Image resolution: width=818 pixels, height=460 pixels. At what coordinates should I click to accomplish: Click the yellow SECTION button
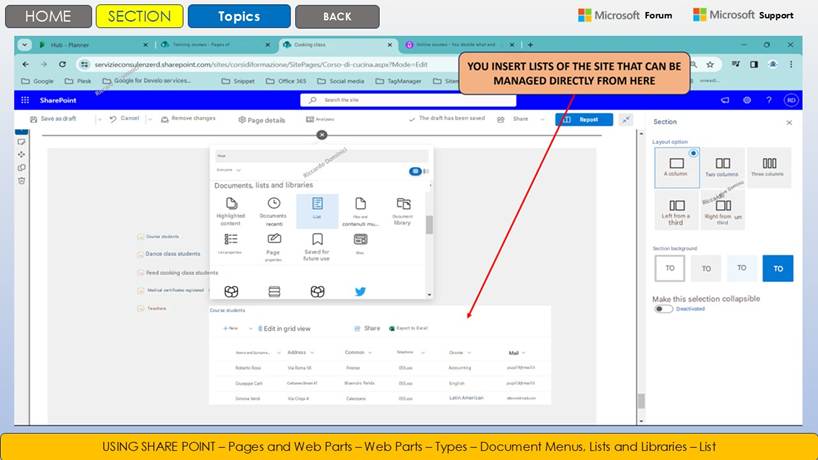(x=139, y=16)
